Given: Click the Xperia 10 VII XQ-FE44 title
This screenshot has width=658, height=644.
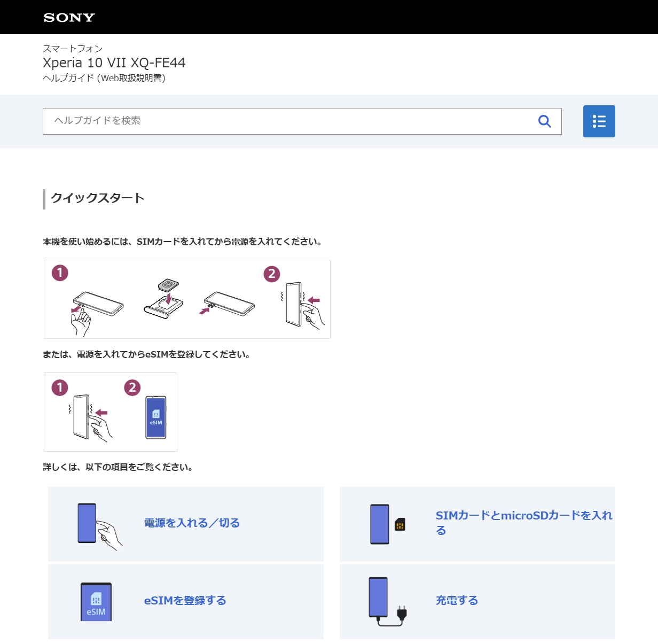Looking at the screenshot, I should tap(114, 63).
